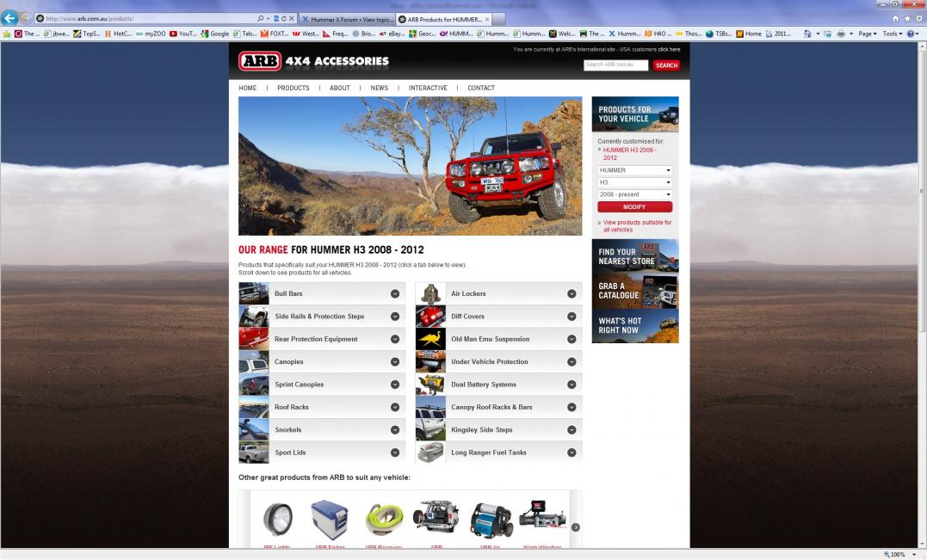This screenshot has height=560, width=927.
Task: Click the browser forward arrow
Action: click(x=26, y=19)
